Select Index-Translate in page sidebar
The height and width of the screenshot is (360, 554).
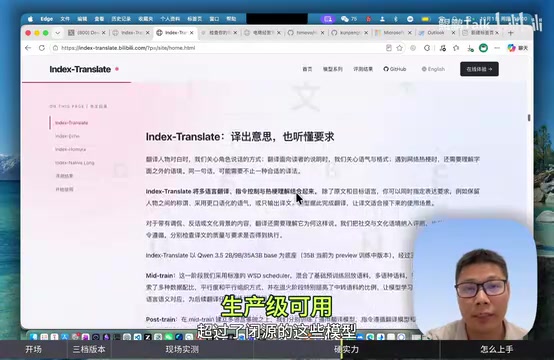click(71, 123)
